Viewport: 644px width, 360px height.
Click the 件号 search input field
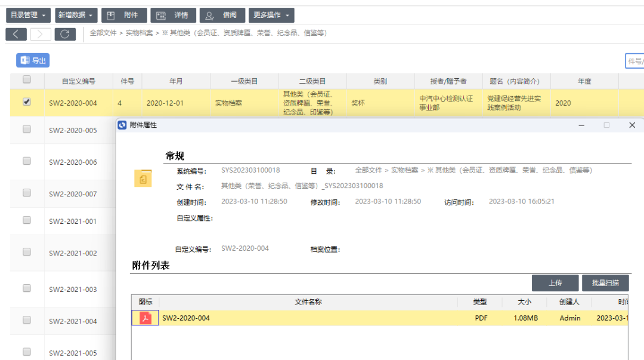click(634, 61)
